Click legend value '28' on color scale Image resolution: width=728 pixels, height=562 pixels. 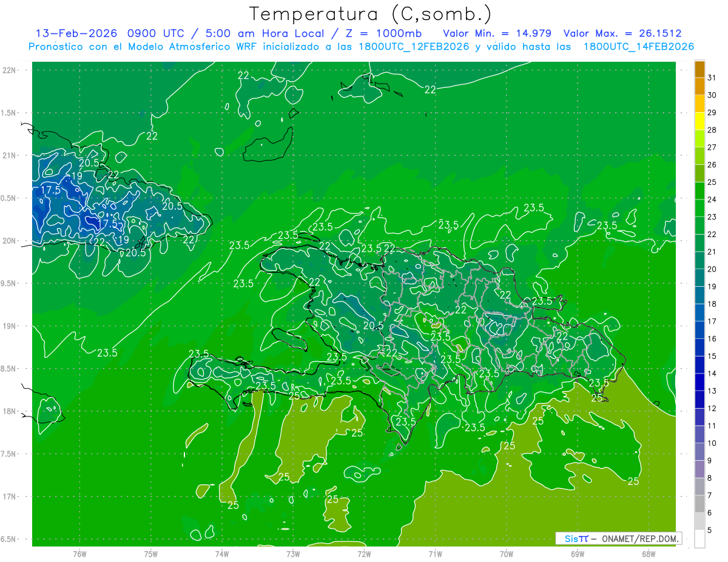[x=712, y=130]
